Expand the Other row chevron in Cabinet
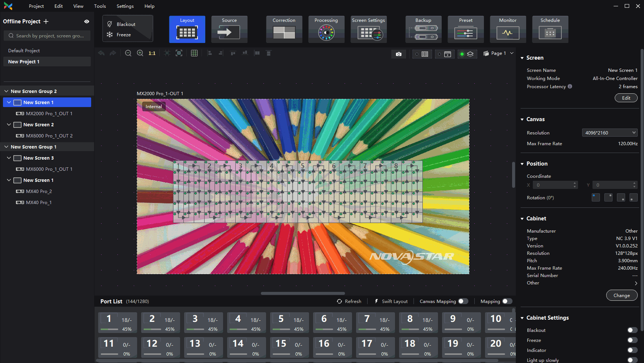This screenshot has height=363, width=644. click(636, 283)
